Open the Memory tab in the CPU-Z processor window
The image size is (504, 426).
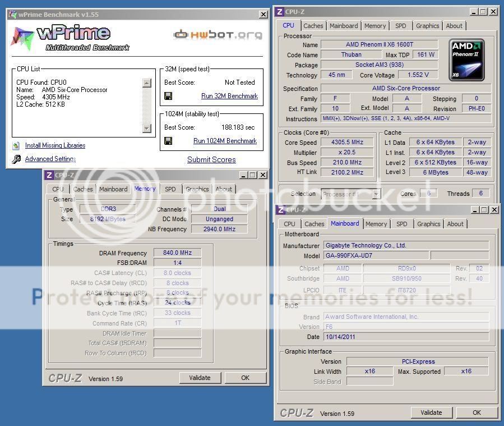click(x=375, y=26)
